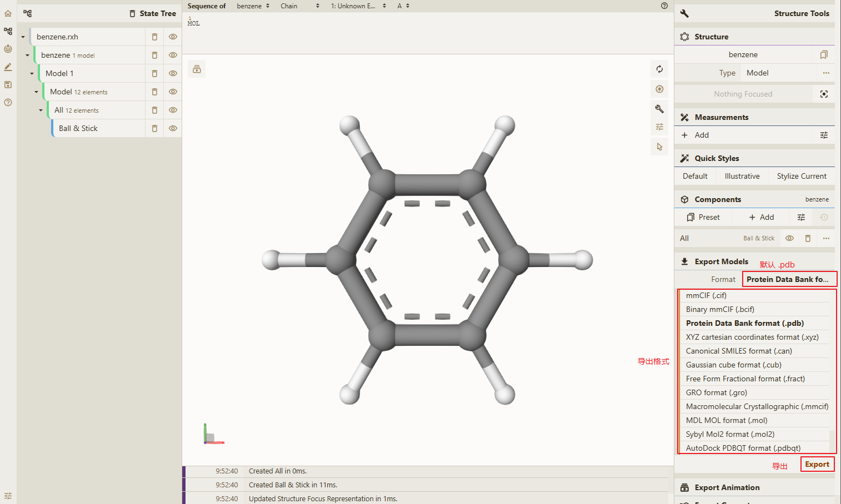Collapse the All 12 elements node
Image resolution: width=841 pixels, height=504 pixels.
pyautogui.click(x=41, y=110)
